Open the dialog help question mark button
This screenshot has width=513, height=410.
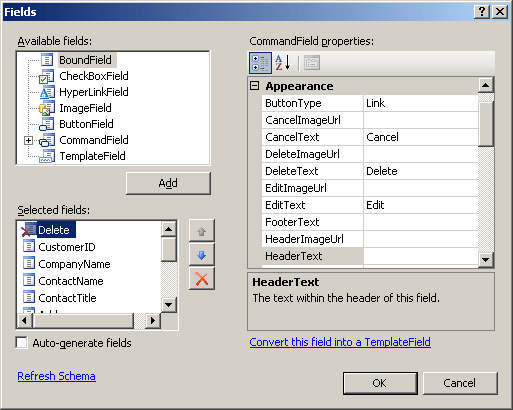tap(482, 12)
